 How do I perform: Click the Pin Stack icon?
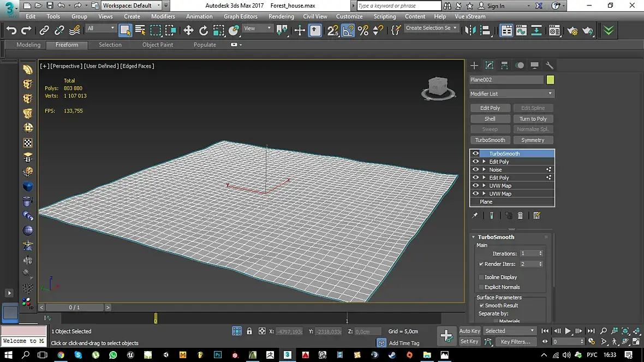point(475,216)
